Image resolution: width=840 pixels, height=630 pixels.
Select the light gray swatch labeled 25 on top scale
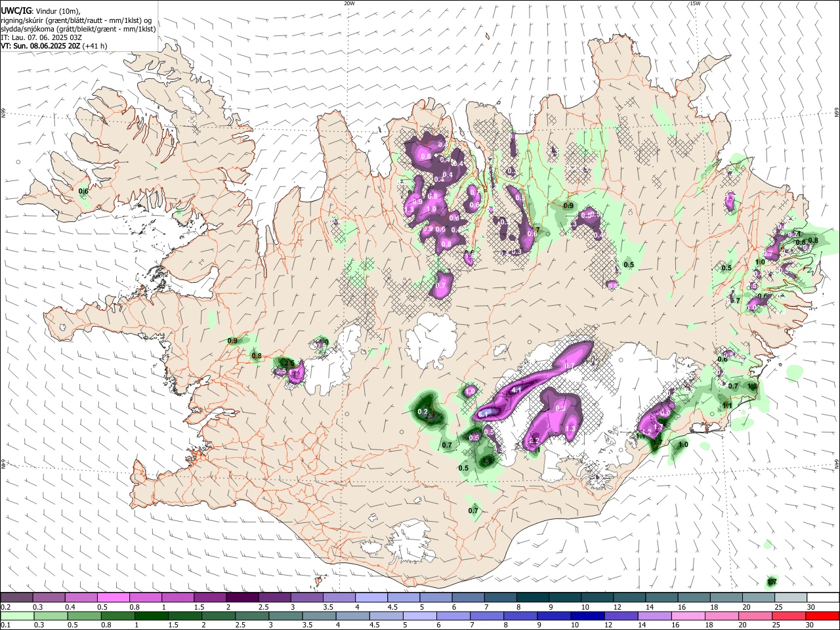coord(791,598)
